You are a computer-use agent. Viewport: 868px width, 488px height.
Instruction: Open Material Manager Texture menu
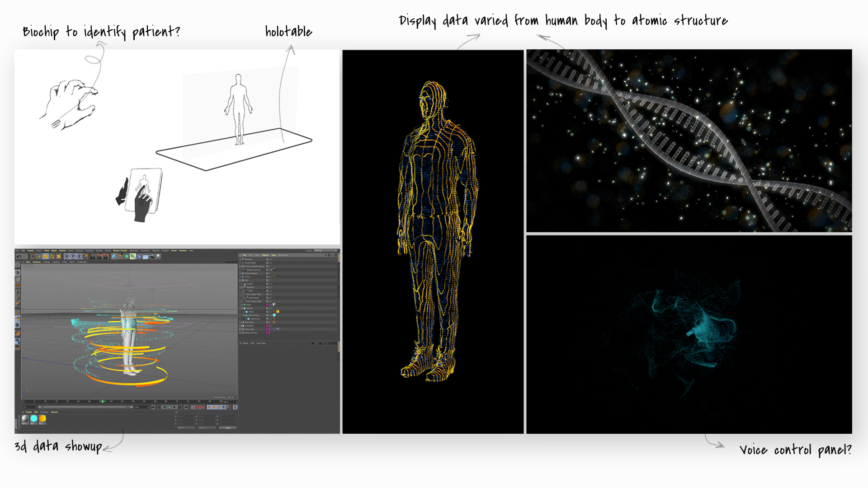pyautogui.click(x=54, y=412)
